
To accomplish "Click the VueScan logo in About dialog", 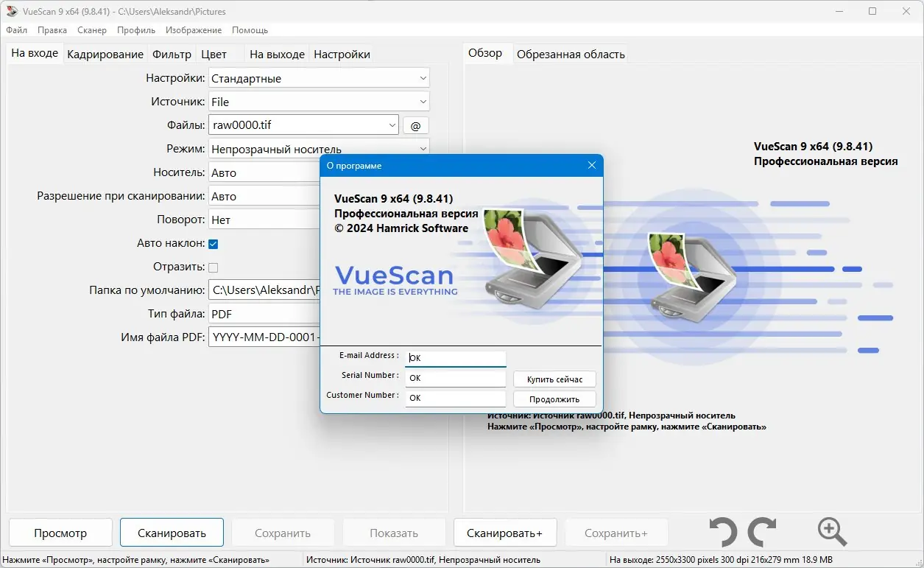I will (x=395, y=280).
